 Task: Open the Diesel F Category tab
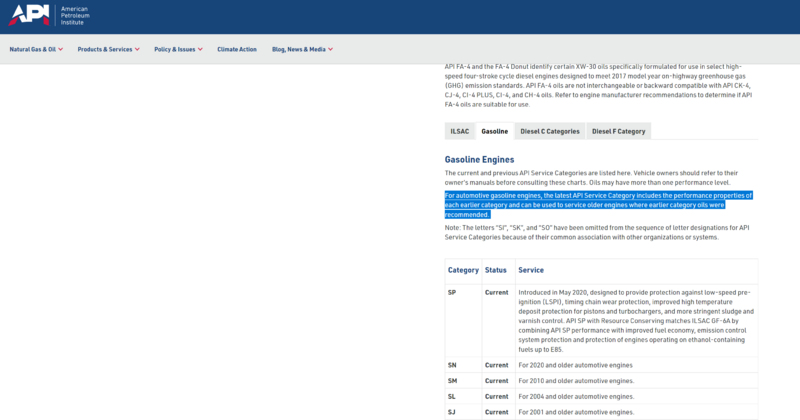[x=618, y=131]
